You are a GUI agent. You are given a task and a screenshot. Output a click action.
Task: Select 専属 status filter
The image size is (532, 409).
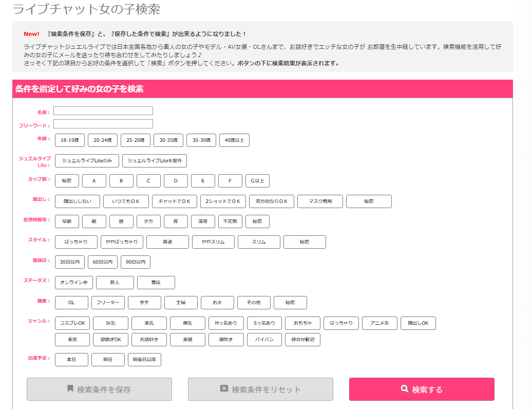156,283
